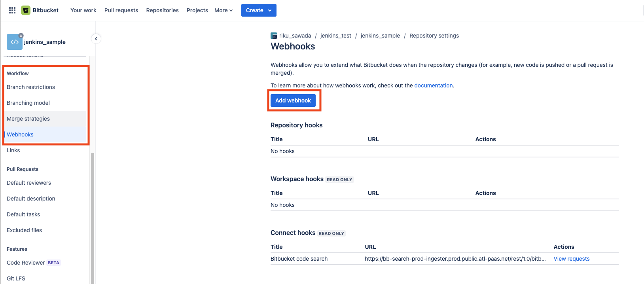Click the jenkins_sample breadcrumb link
This screenshot has height=284, width=644.
tap(381, 36)
